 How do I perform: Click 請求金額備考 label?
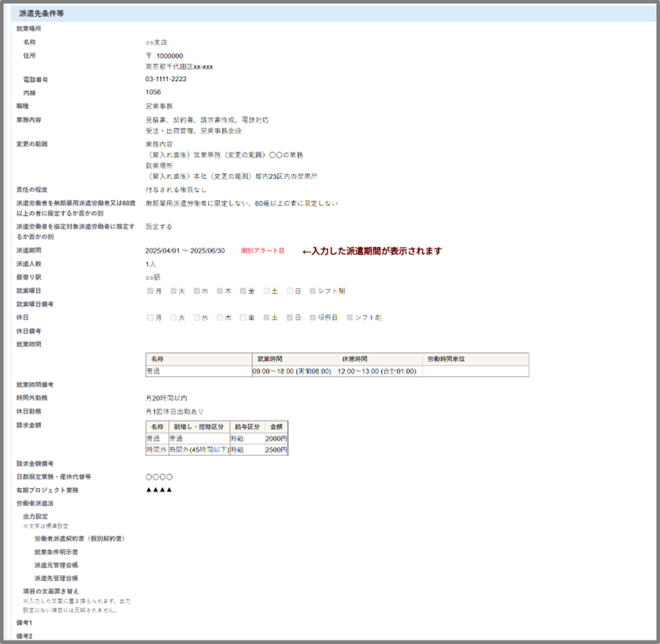pyautogui.click(x=35, y=464)
